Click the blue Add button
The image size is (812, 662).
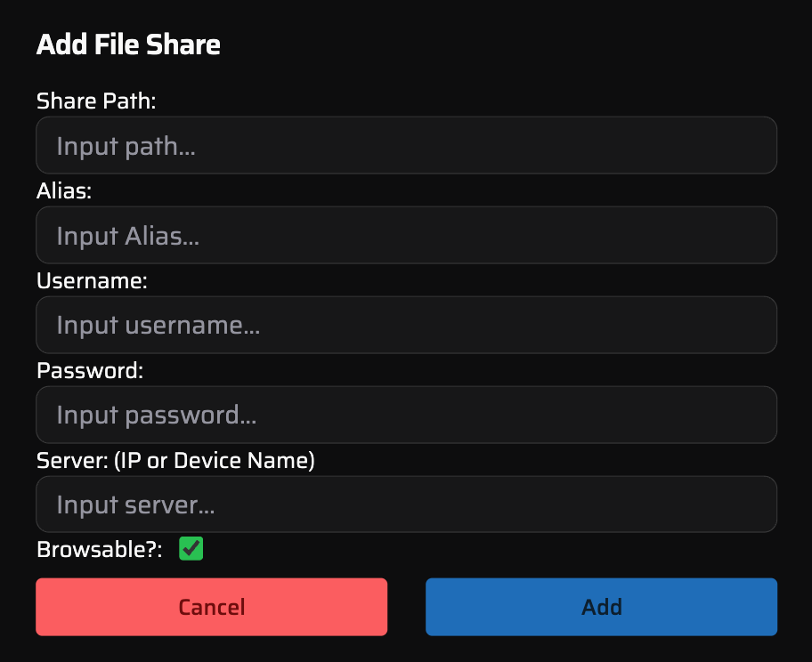pos(601,607)
